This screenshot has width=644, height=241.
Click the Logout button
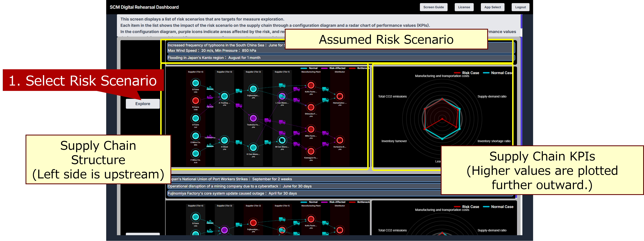[520, 7]
